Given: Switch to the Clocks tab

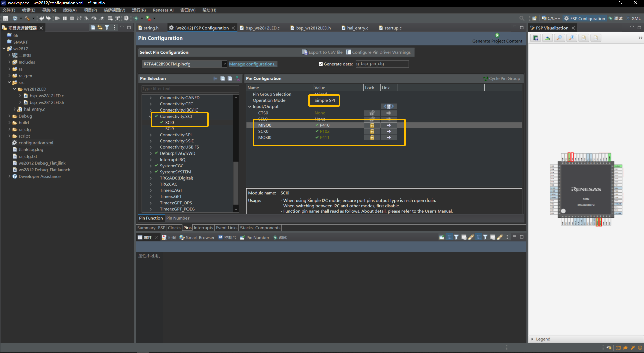Looking at the screenshot, I should (174, 228).
